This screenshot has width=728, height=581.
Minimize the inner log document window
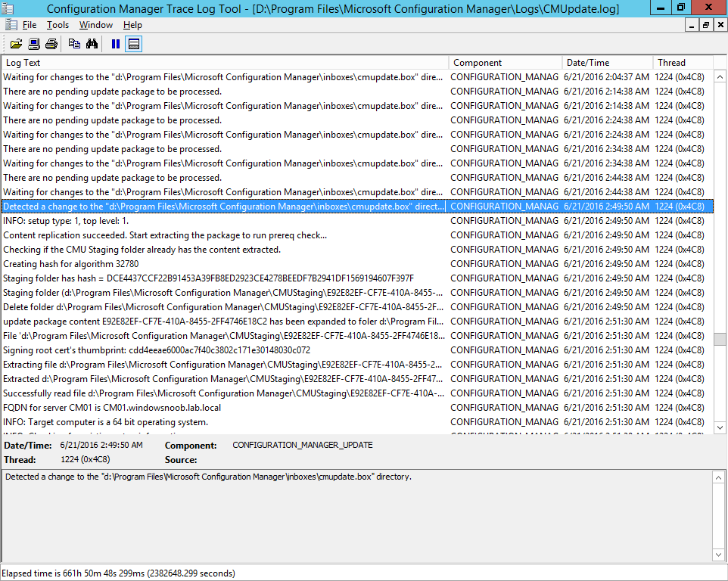(x=692, y=25)
